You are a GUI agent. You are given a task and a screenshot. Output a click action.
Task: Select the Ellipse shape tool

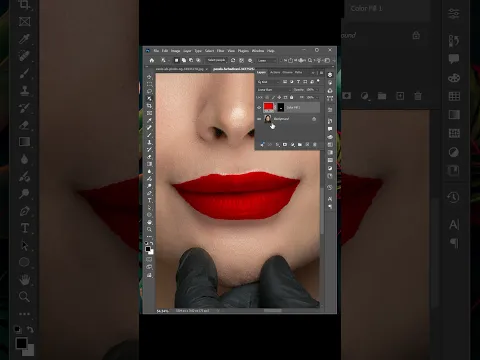coord(149,214)
